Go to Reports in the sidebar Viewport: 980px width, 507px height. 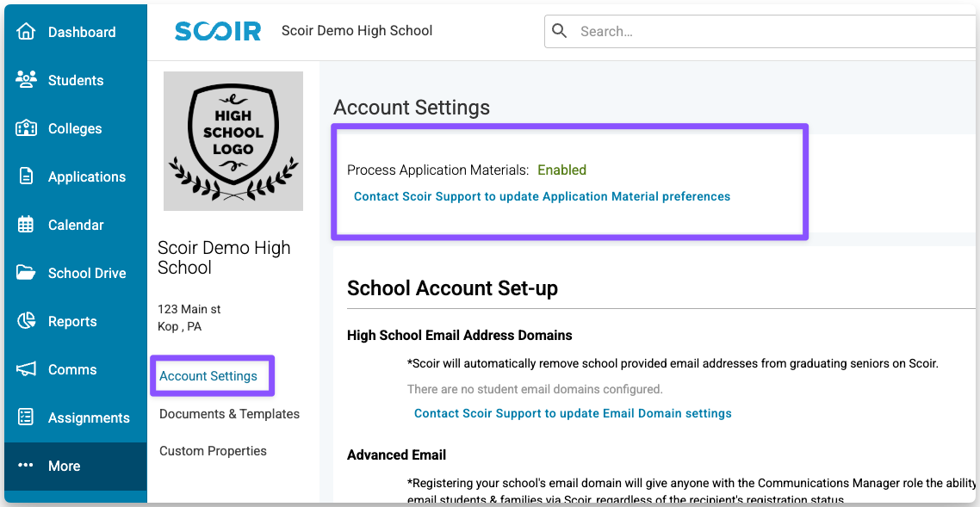coord(76,321)
